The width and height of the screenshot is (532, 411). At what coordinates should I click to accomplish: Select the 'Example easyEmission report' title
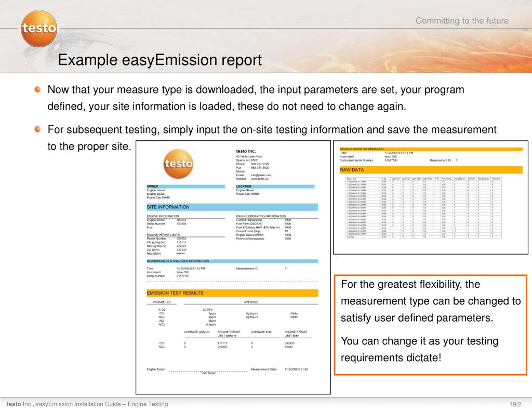[x=160, y=60]
